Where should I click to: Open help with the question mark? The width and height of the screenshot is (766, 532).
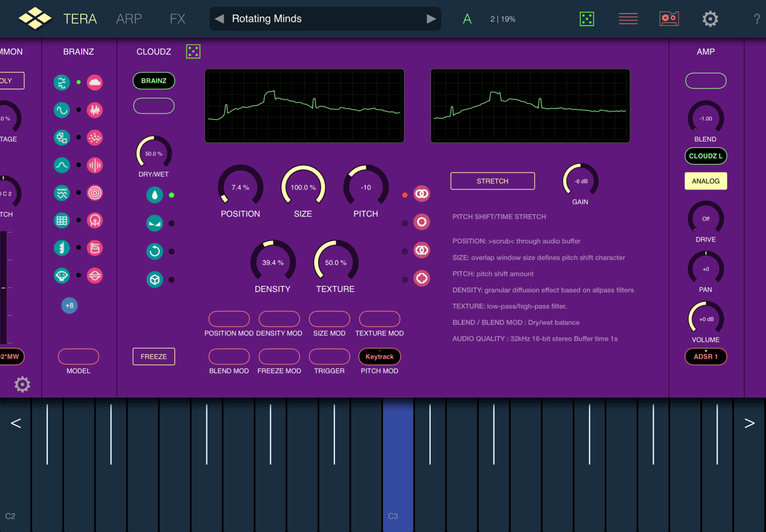(x=757, y=20)
